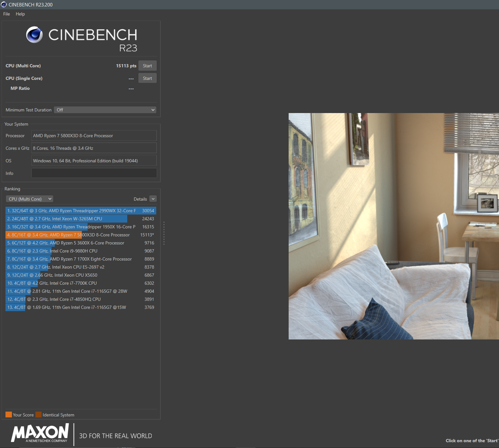The image size is (499, 448).
Task: Select ranking row Ryzen 5 3600X 6-Core
Action: (81, 243)
